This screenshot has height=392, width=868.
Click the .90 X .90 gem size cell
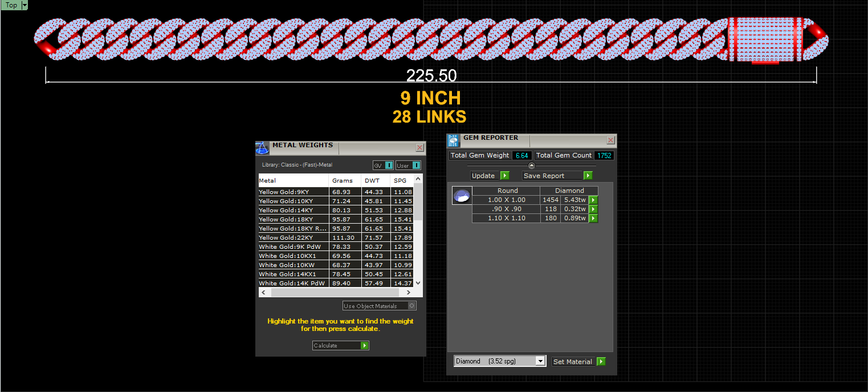click(x=507, y=209)
